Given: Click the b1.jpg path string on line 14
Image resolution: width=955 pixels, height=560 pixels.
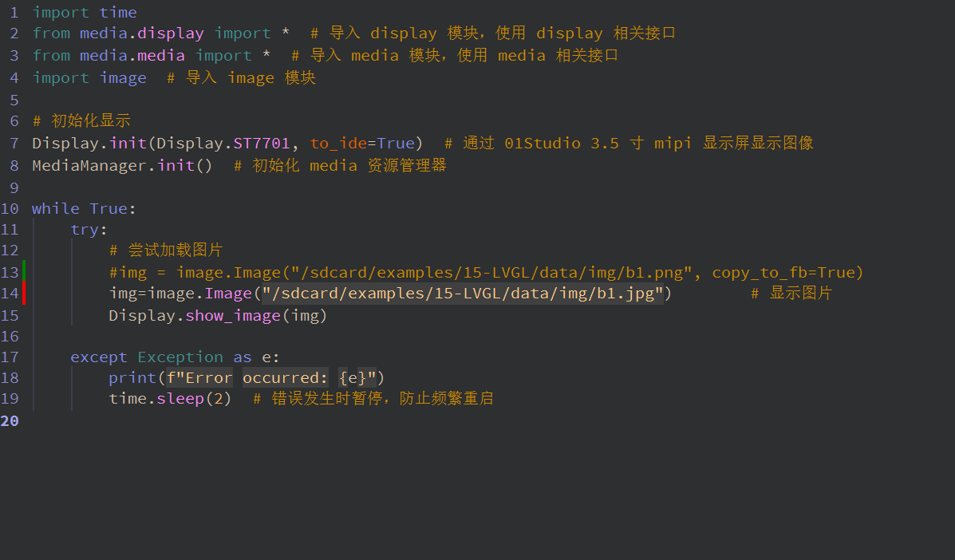Looking at the screenshot, I should (x=464, y=293).
